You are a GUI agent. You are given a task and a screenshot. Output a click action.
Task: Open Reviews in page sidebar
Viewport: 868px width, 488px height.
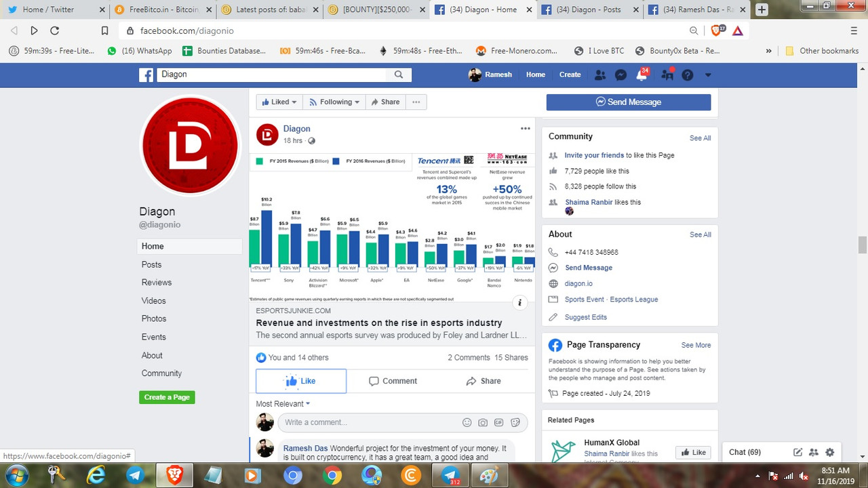tap(157, 283)
